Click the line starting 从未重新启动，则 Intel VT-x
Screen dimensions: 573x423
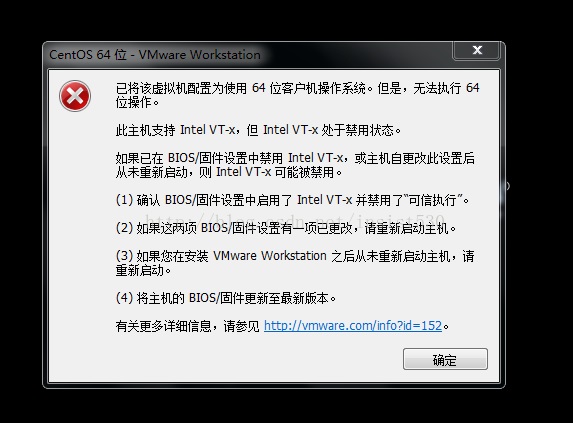click(229, 172)
